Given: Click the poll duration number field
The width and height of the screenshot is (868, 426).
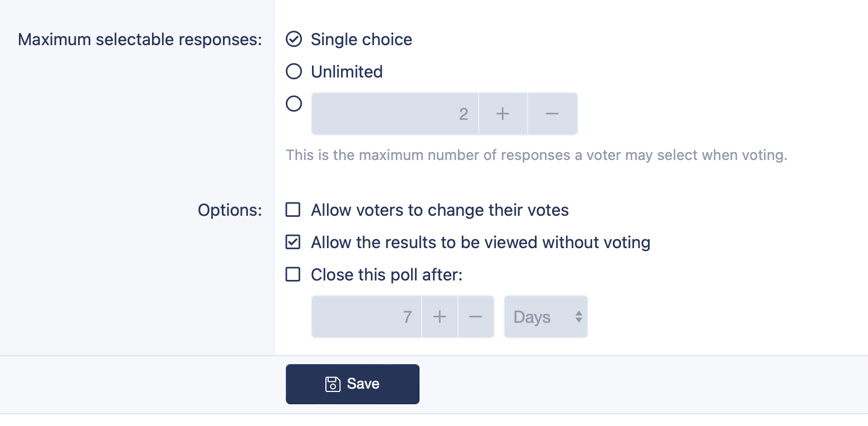Looking at the screenshot, I should point(367,317).
